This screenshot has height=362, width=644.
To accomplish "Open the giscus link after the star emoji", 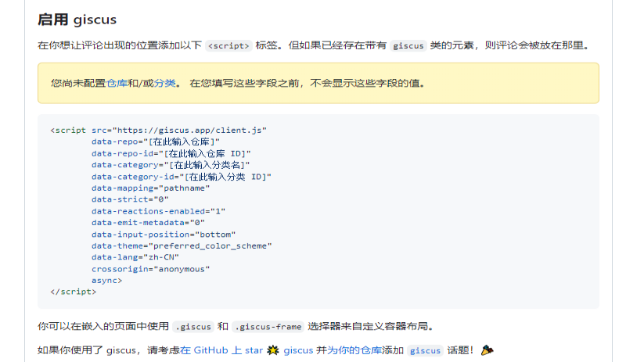I will (298, 350).
